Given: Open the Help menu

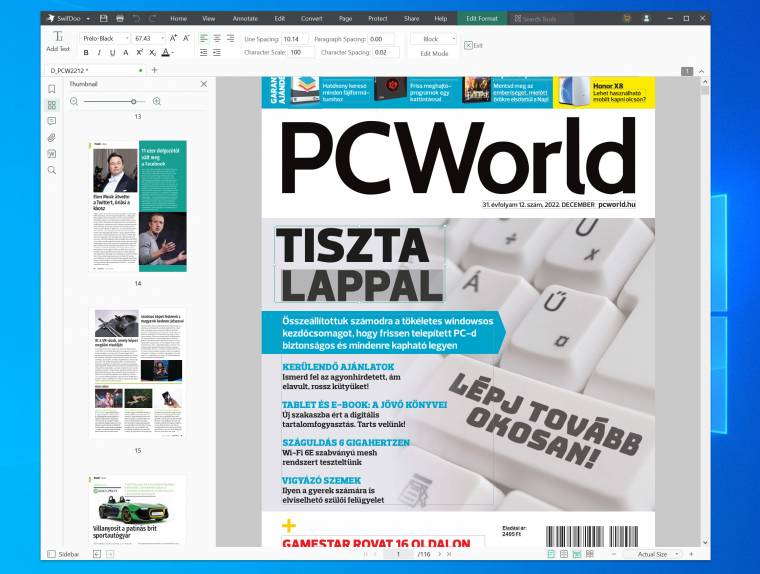Looking at the screenshot, I should click(x=441, y=18).
